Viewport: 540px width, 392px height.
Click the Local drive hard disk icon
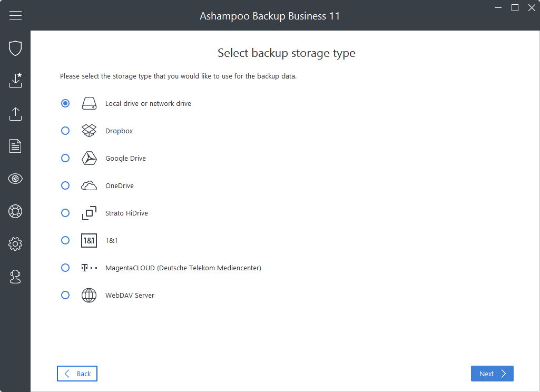pyautogui.click(x=89, y=104)
